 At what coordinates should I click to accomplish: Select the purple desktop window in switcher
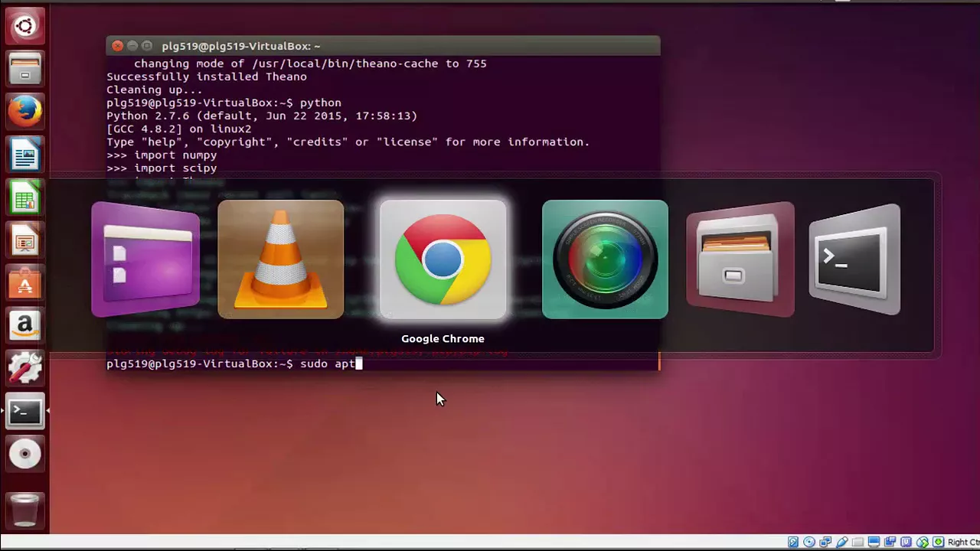(x=145, y=259)
